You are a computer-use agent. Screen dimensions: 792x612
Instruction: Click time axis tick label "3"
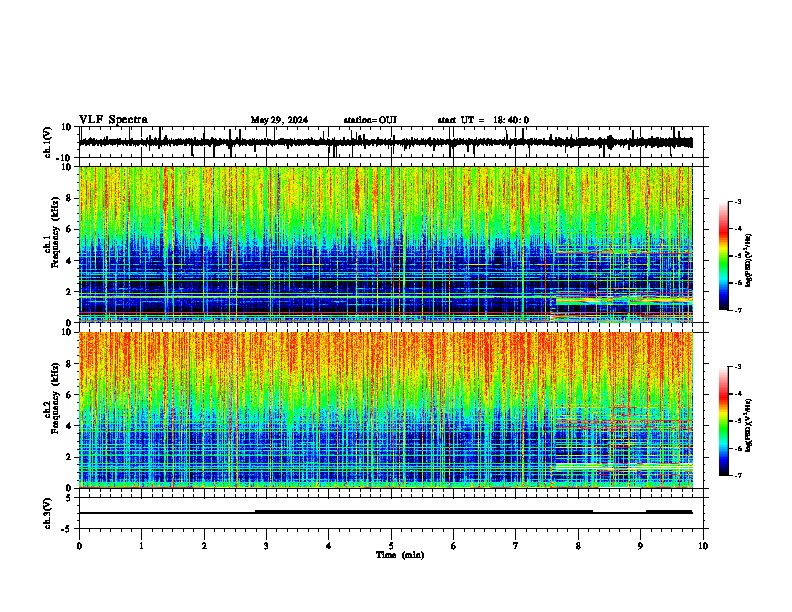coord(266,546)
